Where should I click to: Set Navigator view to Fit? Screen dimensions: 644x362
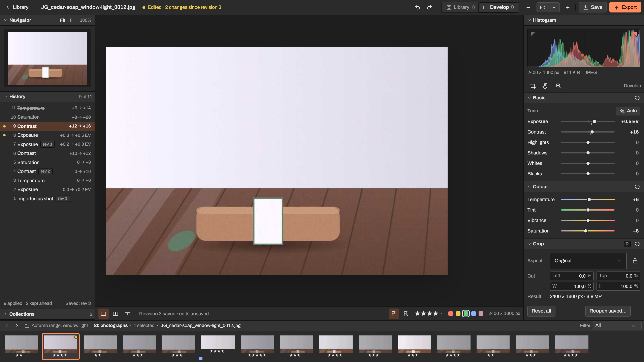[63, 20]
